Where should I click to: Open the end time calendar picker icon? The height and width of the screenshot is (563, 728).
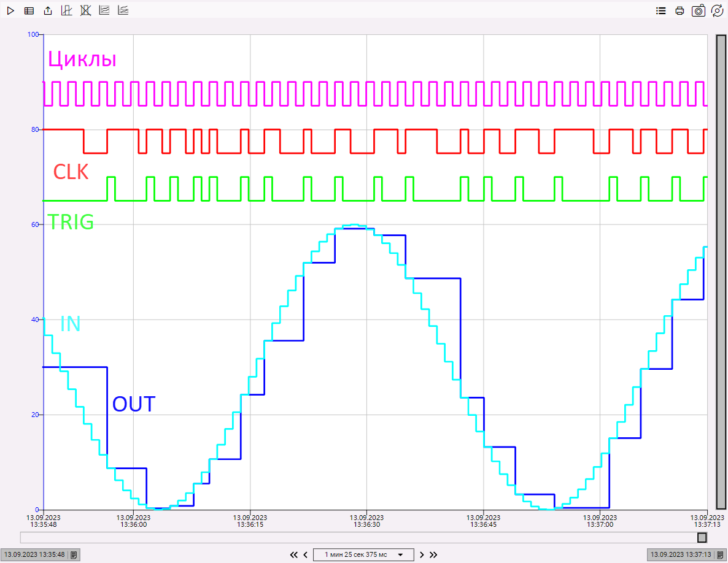pos(721,554)
